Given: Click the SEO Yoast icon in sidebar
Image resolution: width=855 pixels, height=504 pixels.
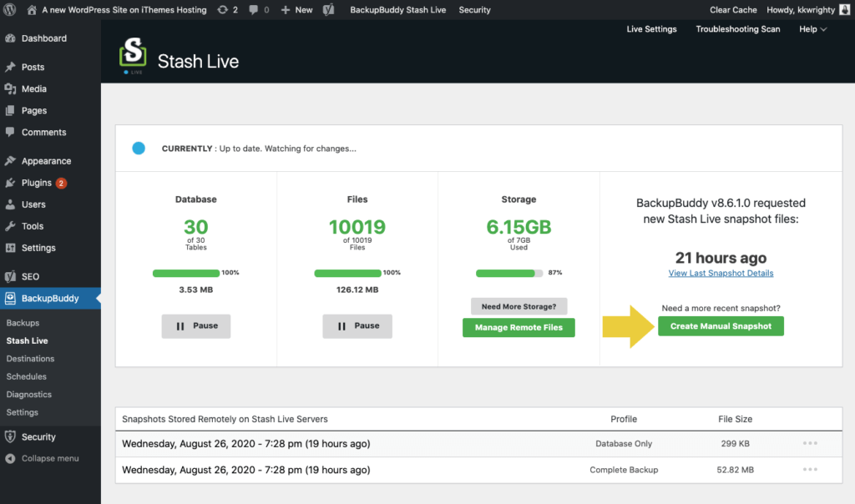Looking at the screenshot, I should pos(10,276).
